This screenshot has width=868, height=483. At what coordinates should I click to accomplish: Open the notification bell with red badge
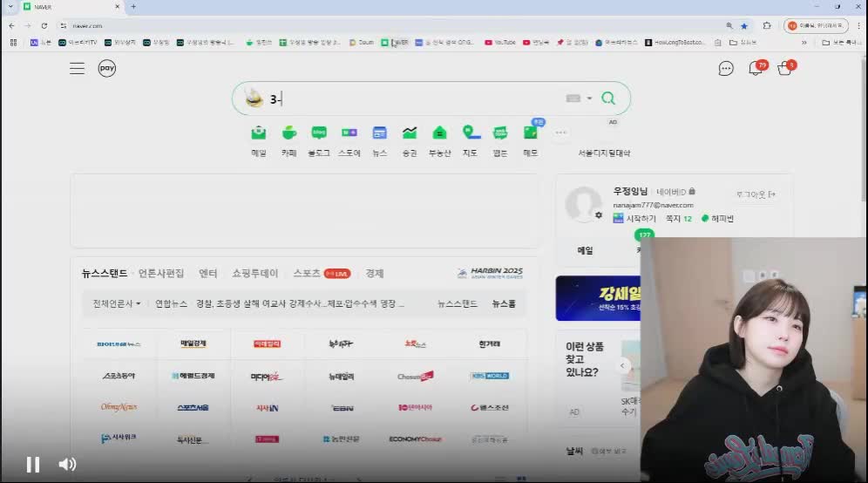(x=756, y=68)
